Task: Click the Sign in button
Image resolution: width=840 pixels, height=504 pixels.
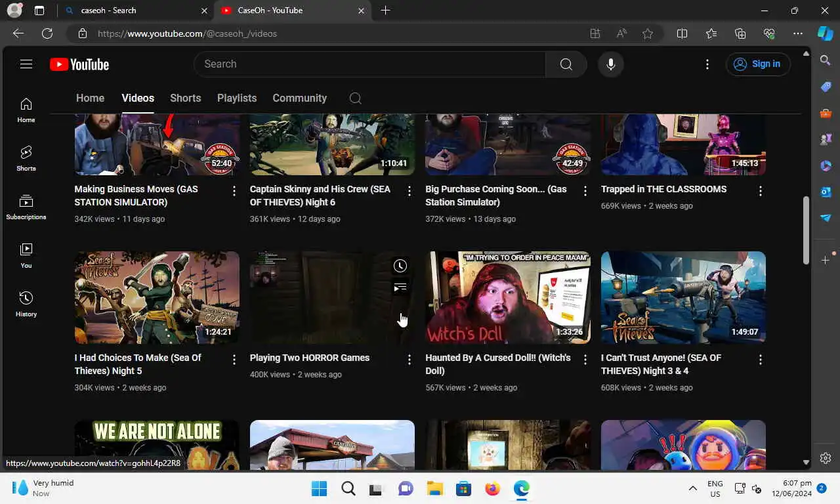Action: (x=758, y=64)
